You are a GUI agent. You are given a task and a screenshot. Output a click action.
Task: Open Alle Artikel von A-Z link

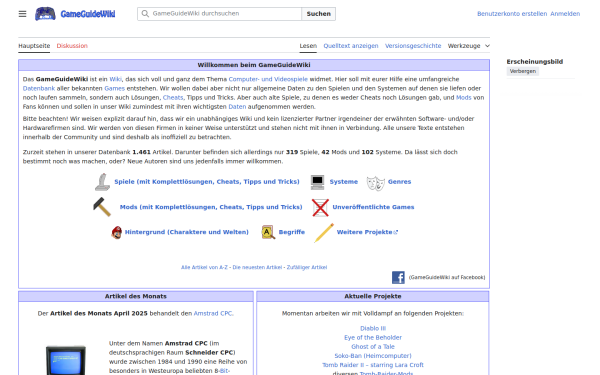pyautogui.click(x=204, y=267)
